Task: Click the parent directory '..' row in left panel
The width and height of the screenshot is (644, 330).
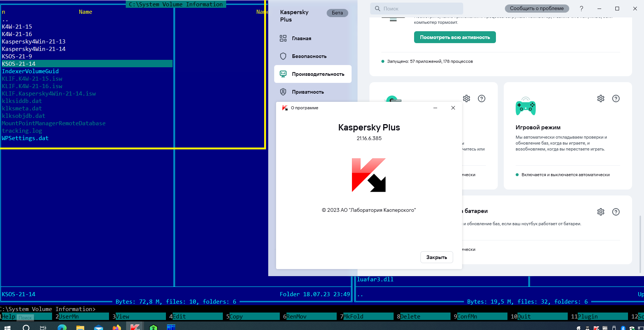Action: pyautogui.click(x=5, y=19)
